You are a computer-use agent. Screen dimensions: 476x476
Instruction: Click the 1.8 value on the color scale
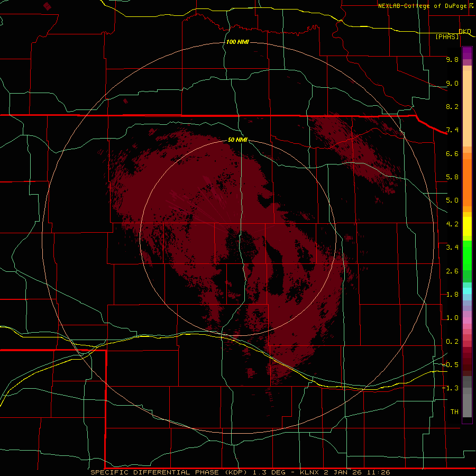click(452, 295)
